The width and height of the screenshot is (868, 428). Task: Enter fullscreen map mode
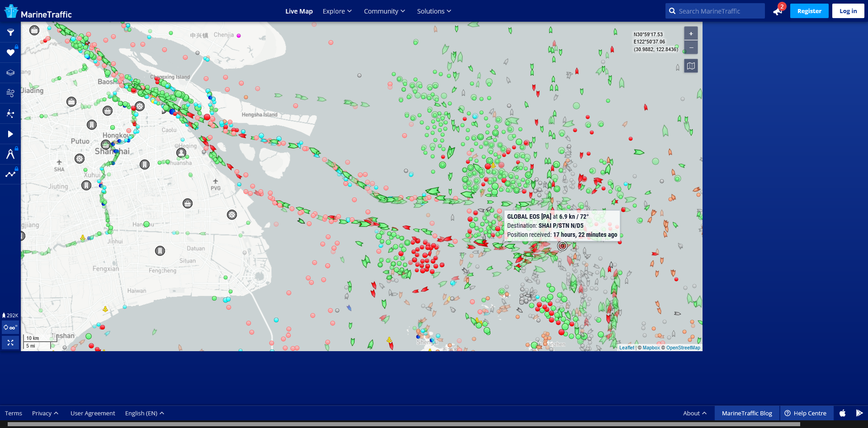[10, 343]
